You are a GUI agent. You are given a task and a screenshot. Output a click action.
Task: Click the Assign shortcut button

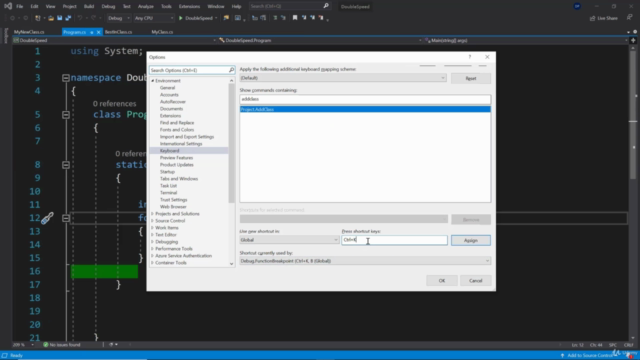(471, 240)
